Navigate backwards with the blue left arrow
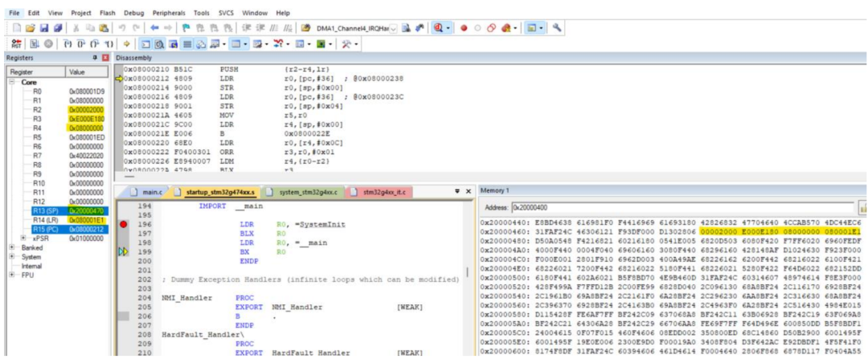The image size is (868, 359). [154, 28]
